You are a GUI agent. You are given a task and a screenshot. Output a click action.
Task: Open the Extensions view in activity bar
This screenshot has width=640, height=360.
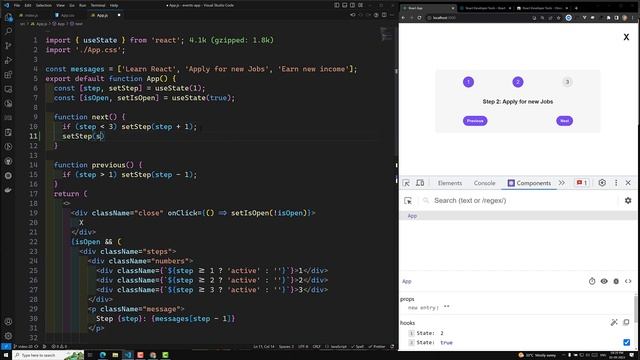tap(8, 75)
